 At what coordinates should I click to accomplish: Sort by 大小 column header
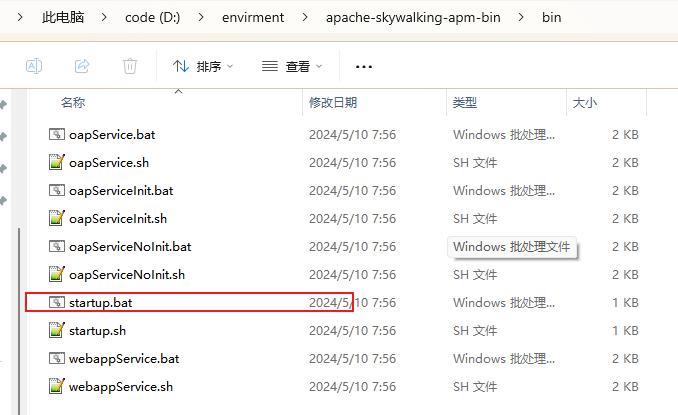tap(585, 102)
